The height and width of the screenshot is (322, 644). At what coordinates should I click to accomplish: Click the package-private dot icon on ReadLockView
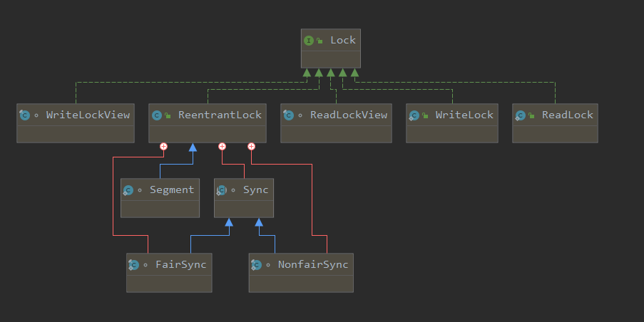click(300, 115)
